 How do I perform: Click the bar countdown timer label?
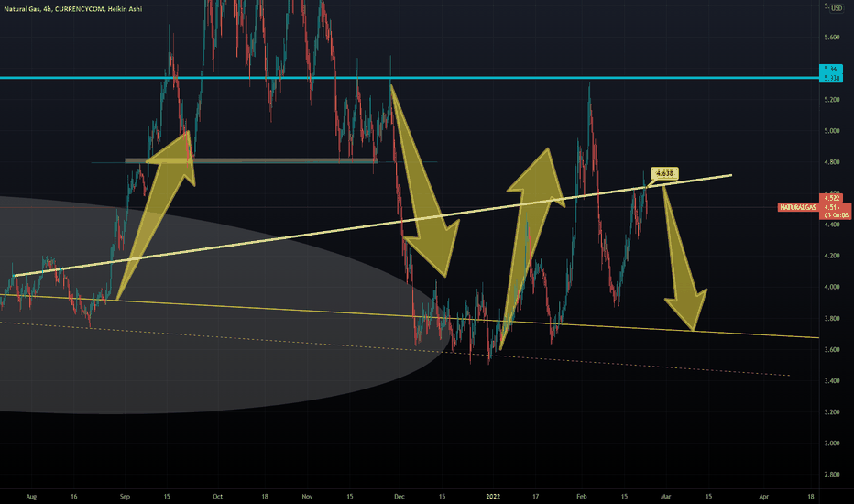click(836, 215)
